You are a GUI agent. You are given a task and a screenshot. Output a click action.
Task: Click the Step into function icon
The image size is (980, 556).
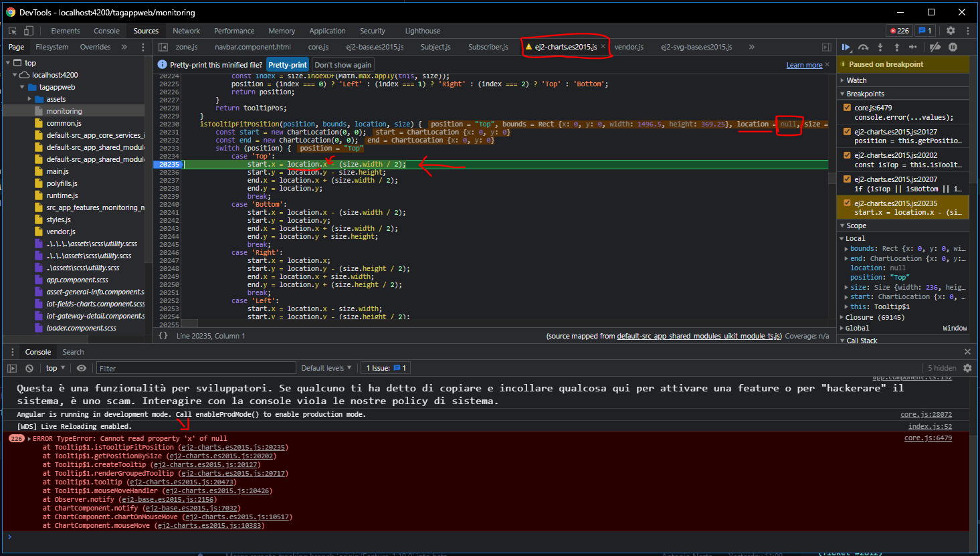pyautogui.click(x=880, y=47)
